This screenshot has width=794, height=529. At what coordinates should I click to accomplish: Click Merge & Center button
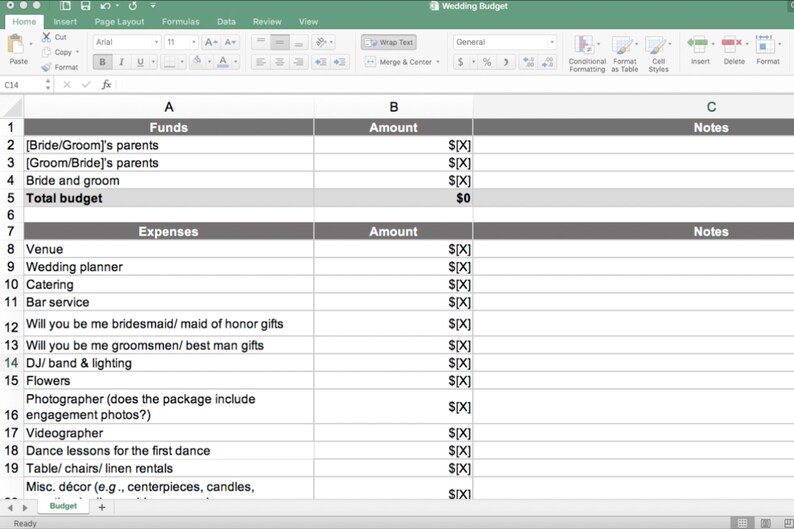pyautogui.click(x=399, y=62)
